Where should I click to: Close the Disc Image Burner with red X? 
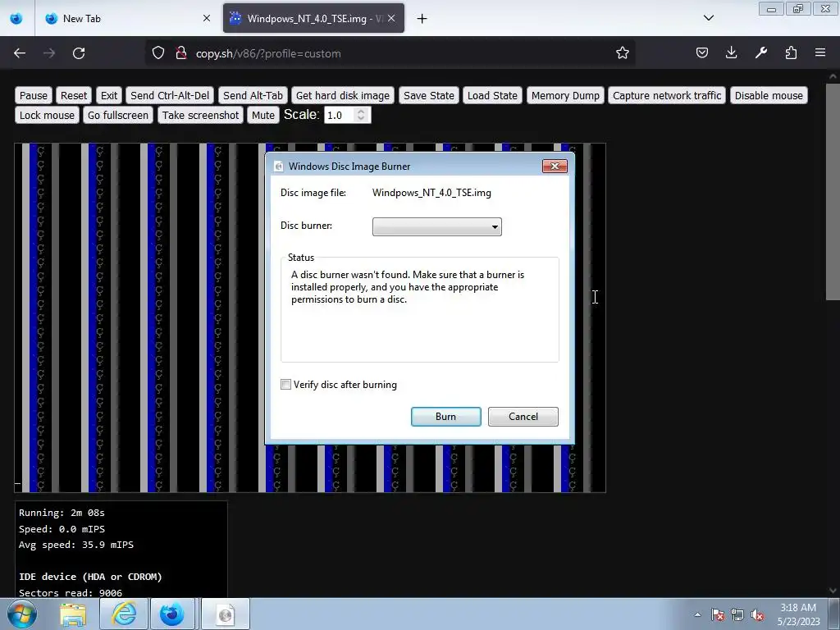[x=555, y=166]
